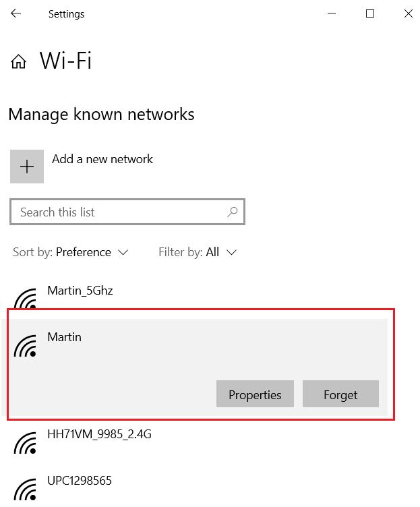Open the Sort by Preference dropdown

(x=71, y=252)
